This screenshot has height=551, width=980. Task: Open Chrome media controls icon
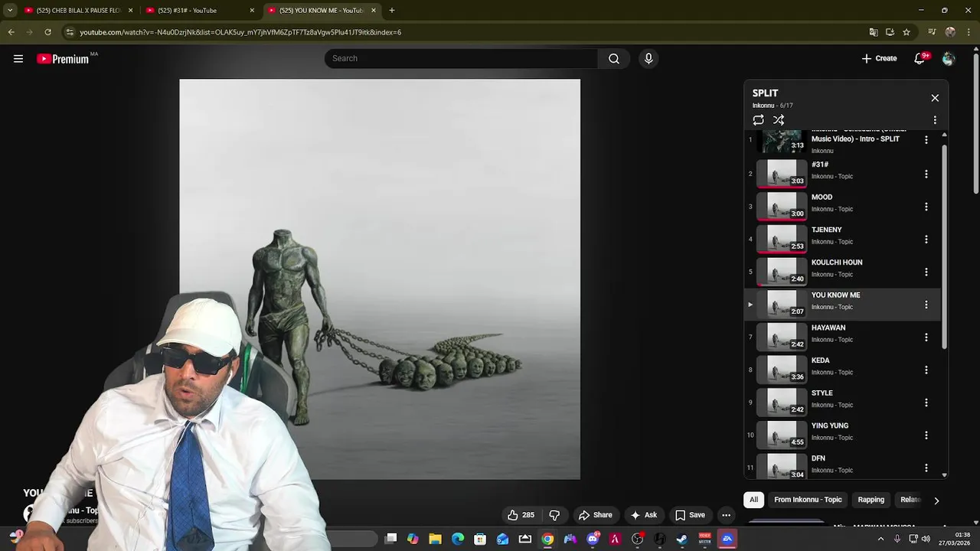932,32
